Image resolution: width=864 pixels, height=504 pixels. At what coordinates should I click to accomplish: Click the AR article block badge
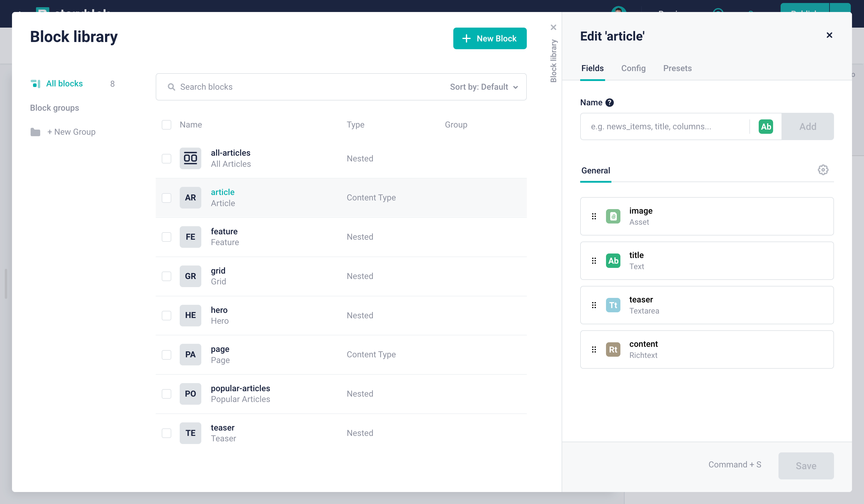(190, 197)
